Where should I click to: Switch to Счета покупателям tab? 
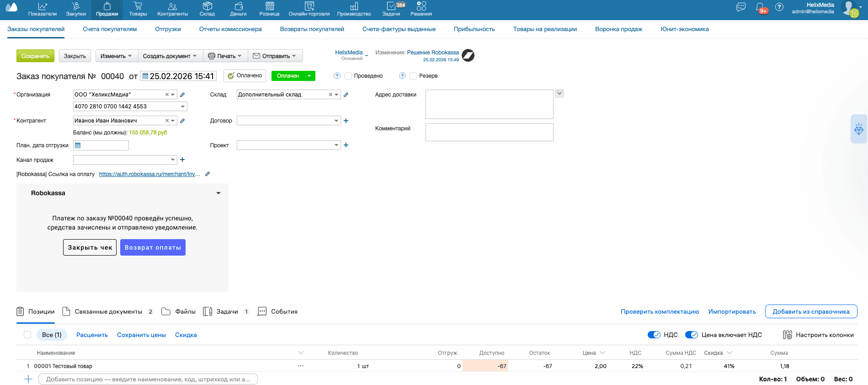click(110, 29)
